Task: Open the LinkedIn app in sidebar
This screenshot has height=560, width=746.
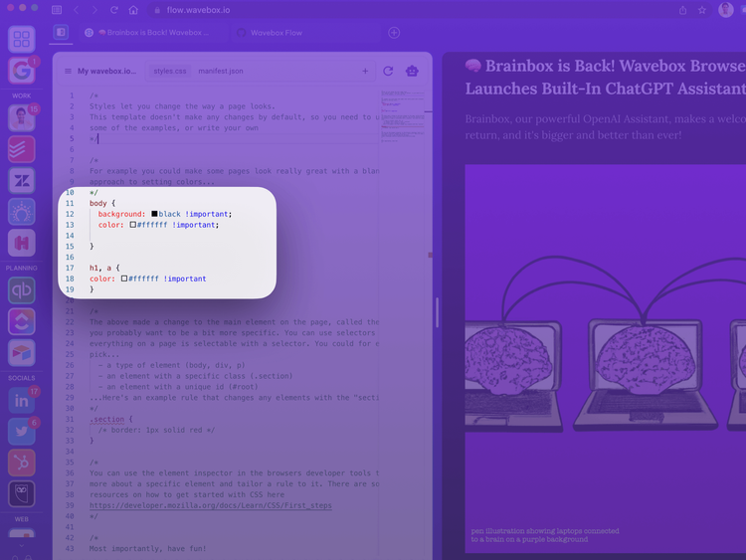Action: (x=21, y=400)
